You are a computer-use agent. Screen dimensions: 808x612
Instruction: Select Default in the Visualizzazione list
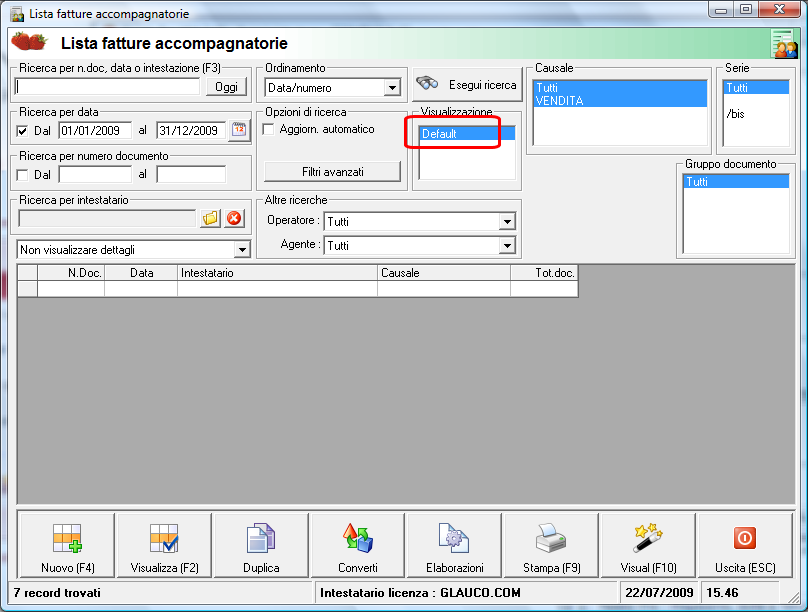tap(467, 134)
